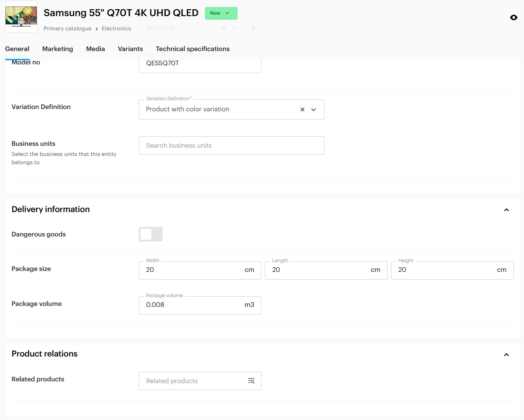This screenshot has height=420, width=524.
Task: Open the New status dropdown
Action: coord(221,13)
